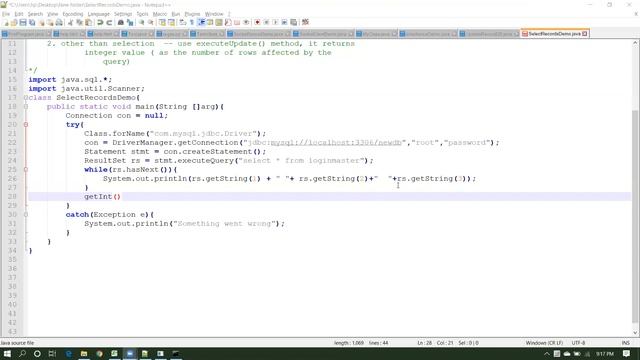Expand hidden system tray icons chevron
Image resolution: width=640 pixels, height=360 pixels.
pos(547,354)
